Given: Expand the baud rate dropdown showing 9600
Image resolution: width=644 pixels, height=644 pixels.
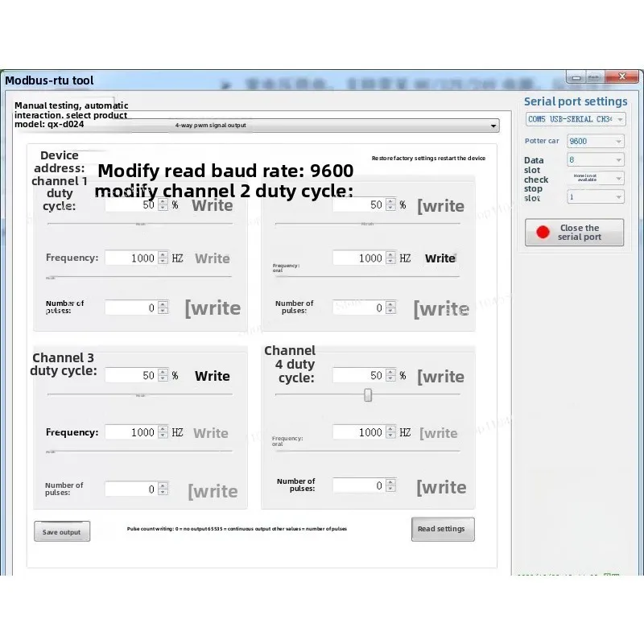Looking at the screenshot, I should click(x=596, y=142).
